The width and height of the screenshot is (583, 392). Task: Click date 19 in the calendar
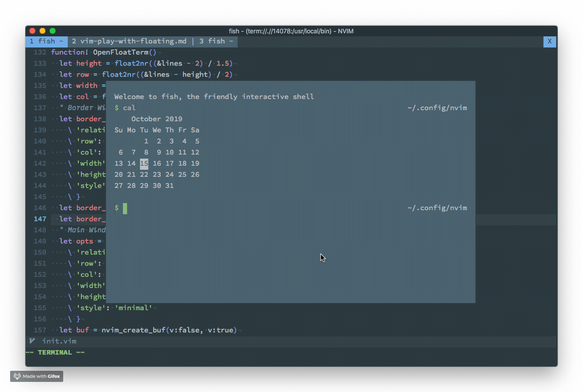point(195,164)
